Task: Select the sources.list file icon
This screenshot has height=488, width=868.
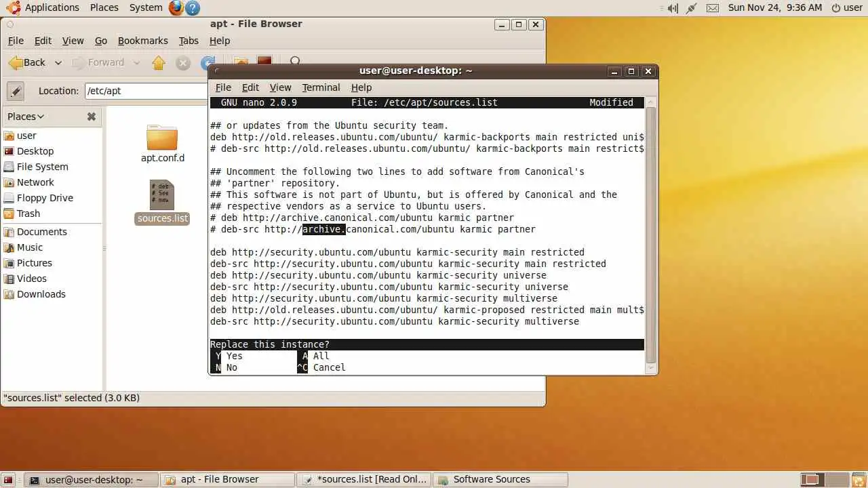Action: point(162,195)
